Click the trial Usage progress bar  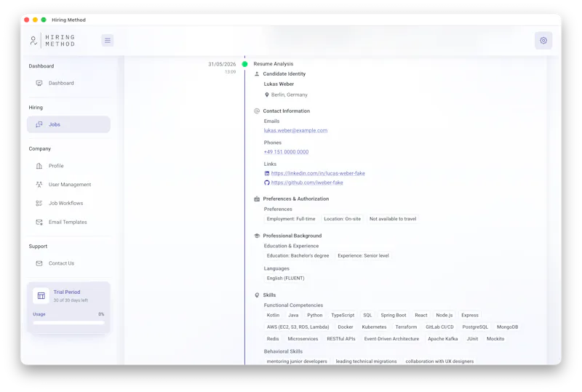tap(68, 323)
